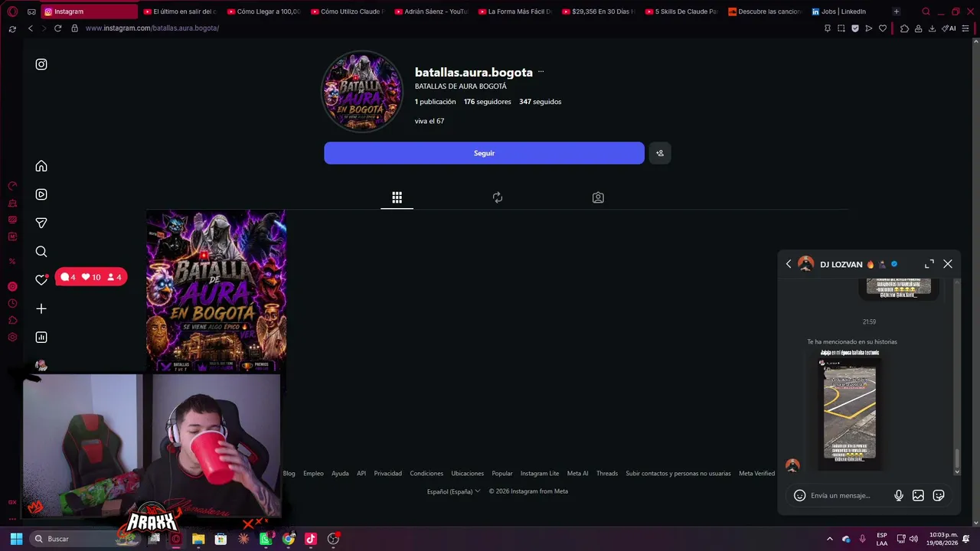Viewport: 980px width, 551px height.
Task: Switch to the $29,356 En 30 Días tab
Action: tap(598, 11)
